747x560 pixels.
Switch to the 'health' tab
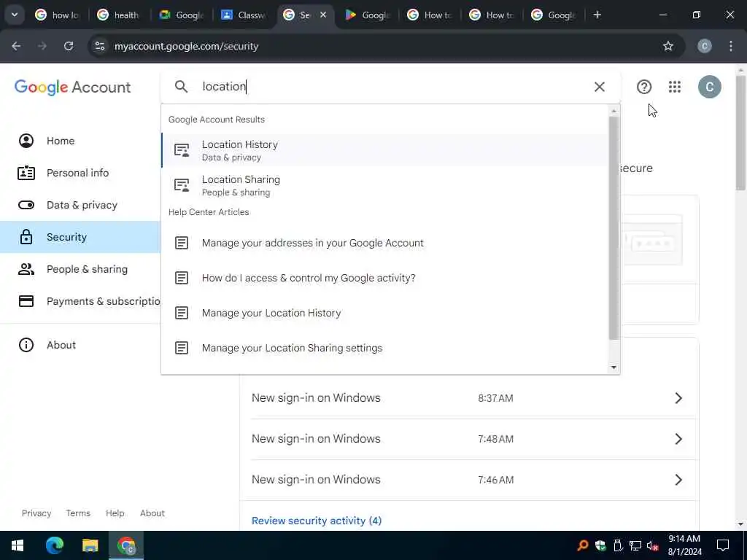click(119, 15)
